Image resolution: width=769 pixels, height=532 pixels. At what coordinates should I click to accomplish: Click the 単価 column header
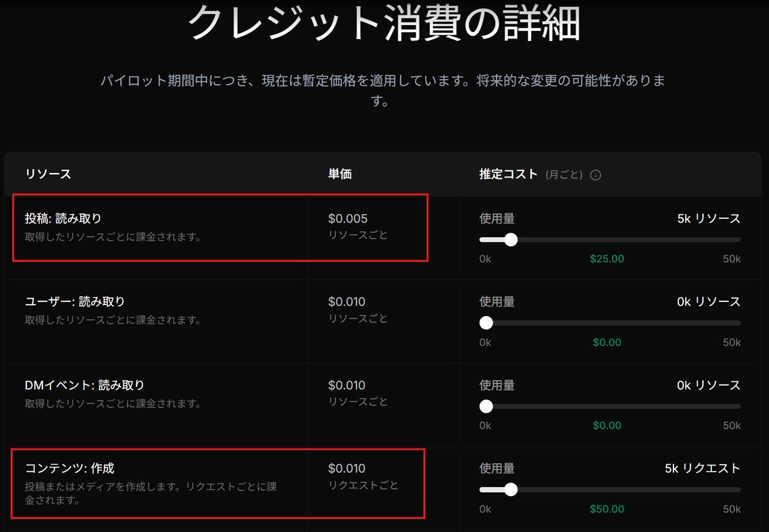tap(340, 174)
